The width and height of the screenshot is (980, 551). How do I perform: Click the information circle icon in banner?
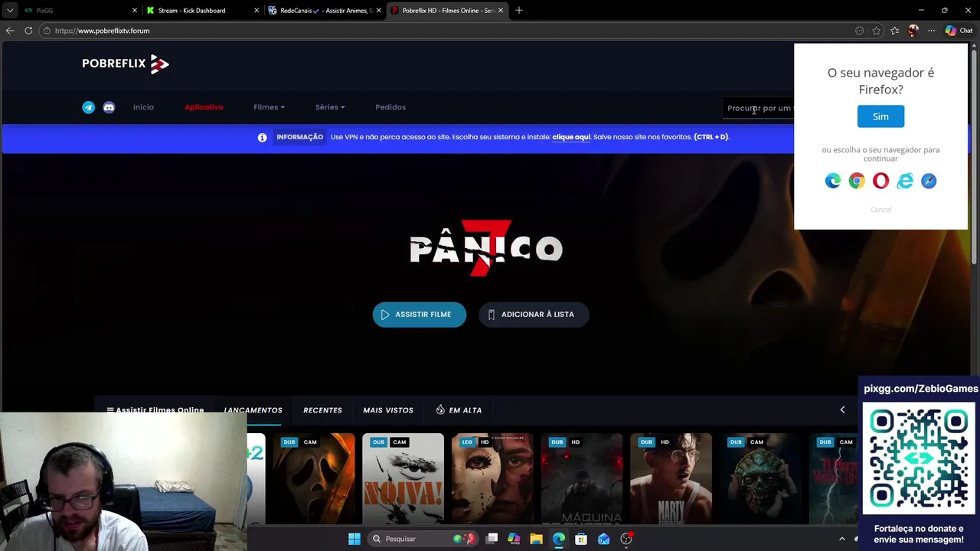262,137
